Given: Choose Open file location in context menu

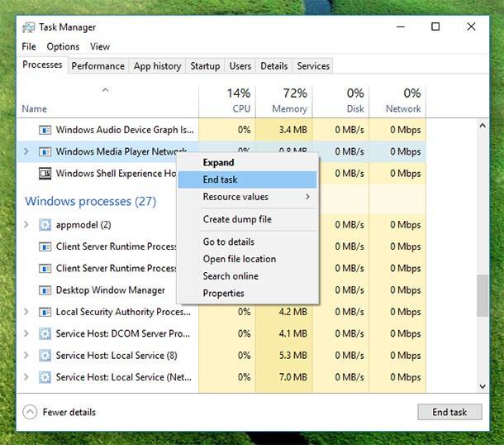Looking at the screenshot, I should 248,259.
